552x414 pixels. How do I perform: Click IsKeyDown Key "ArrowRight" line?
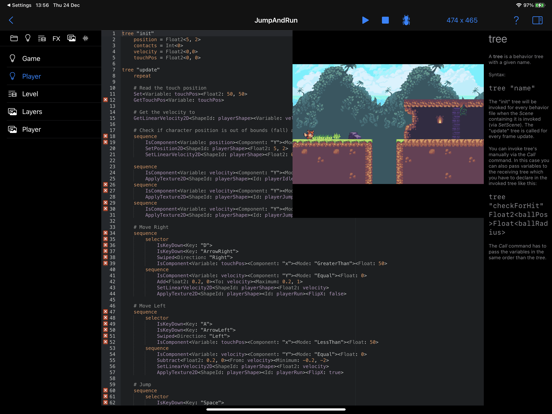(x=198, y=251)
